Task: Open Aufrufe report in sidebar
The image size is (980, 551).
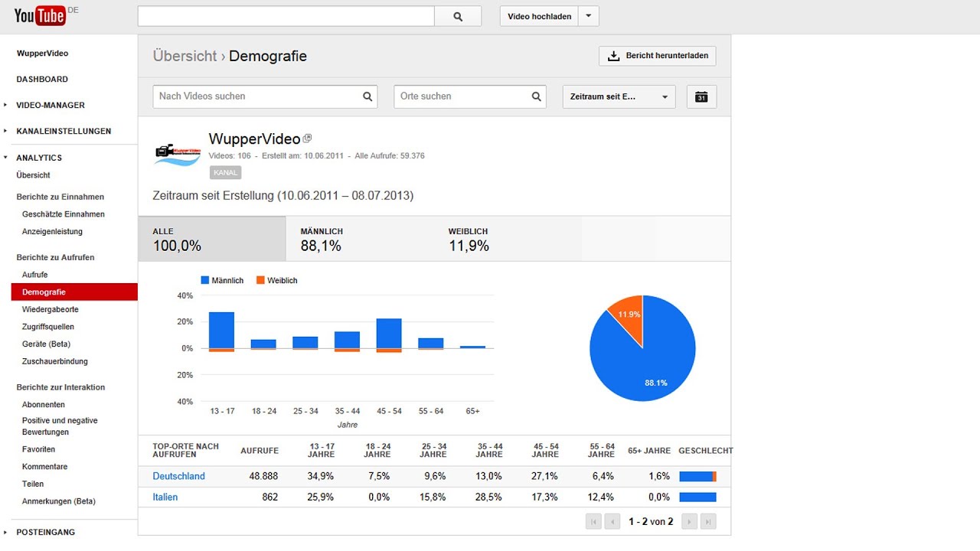Action: tap(35, 275)
